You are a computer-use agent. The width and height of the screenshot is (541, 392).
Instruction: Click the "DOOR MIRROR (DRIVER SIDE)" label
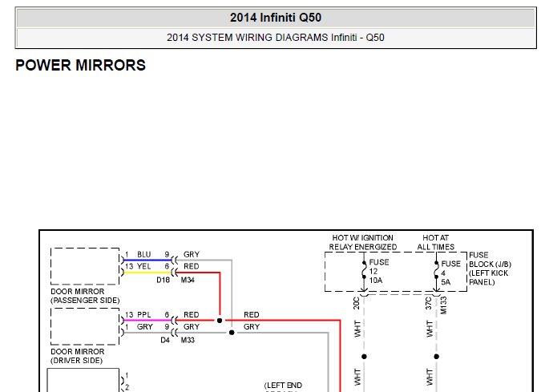point(77,356)
